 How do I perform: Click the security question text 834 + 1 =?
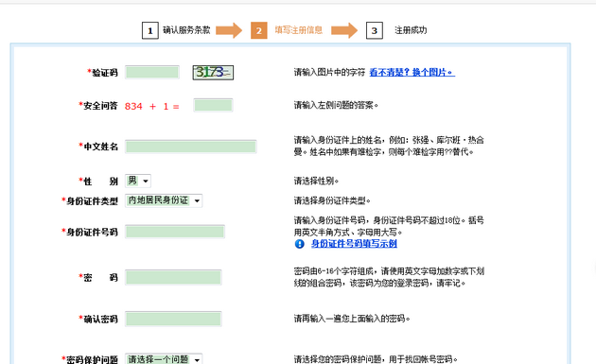tap(152, 107)
